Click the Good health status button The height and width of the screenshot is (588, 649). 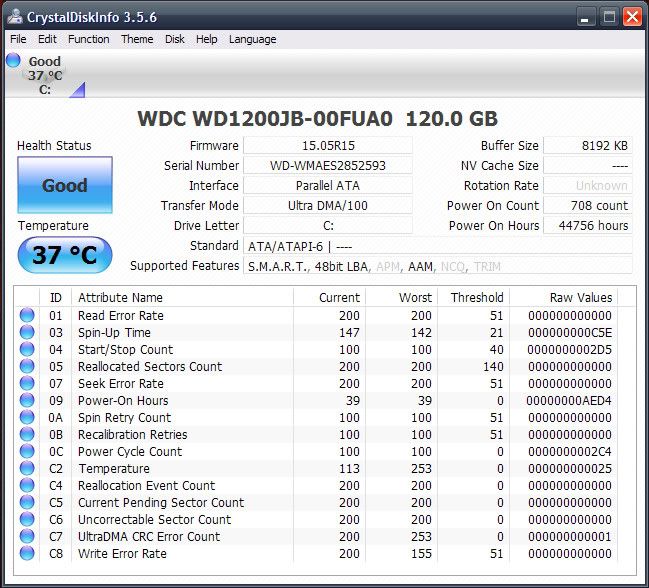65,185
